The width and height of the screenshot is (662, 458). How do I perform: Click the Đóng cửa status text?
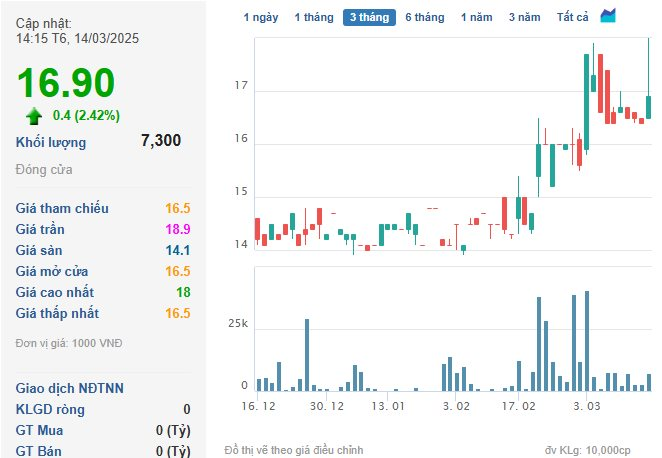[x=44, y=170]
